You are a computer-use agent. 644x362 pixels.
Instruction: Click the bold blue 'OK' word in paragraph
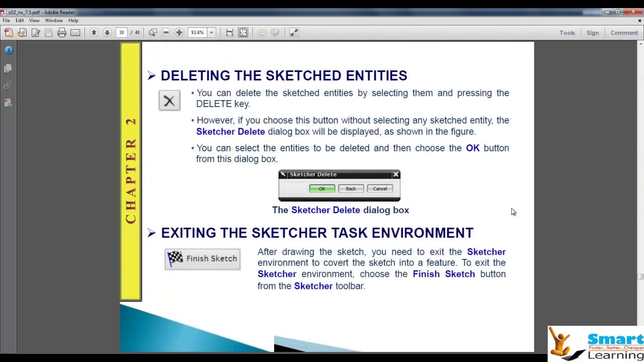point(472,148)
